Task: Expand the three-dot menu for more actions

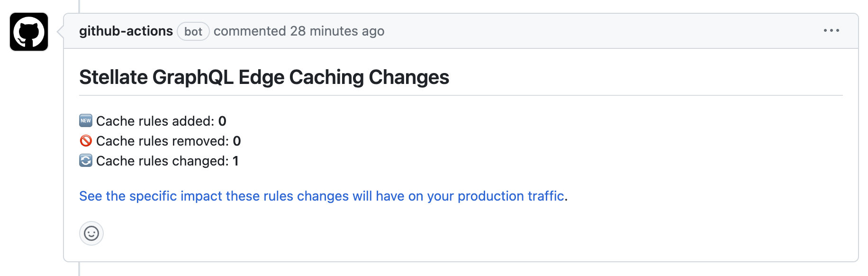Action: 832,30
